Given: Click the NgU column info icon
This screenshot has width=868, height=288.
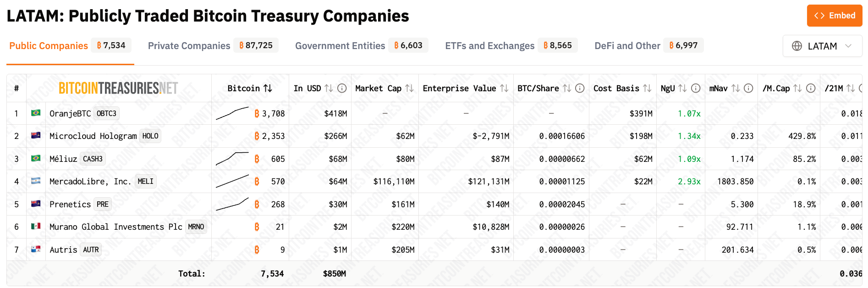Looking at the screenshot, I should click(696, 88).
